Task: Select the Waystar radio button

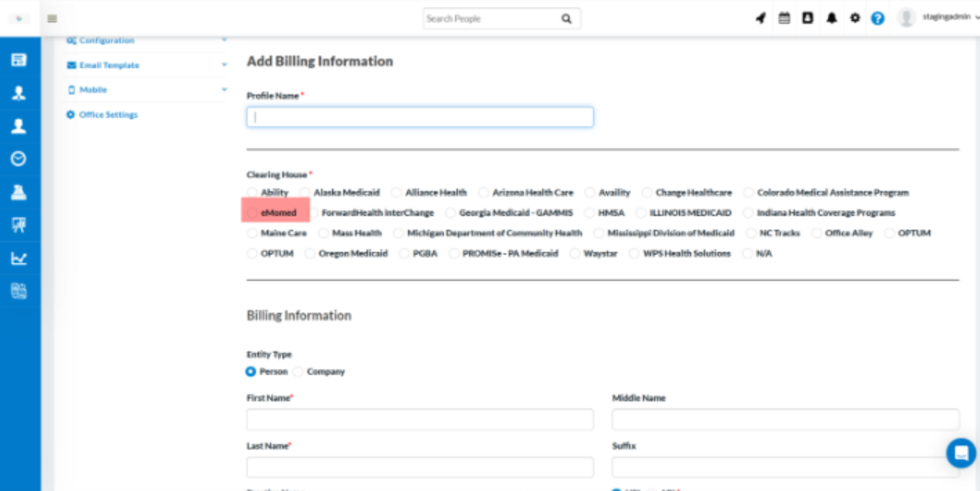Action: click(576, 253)
